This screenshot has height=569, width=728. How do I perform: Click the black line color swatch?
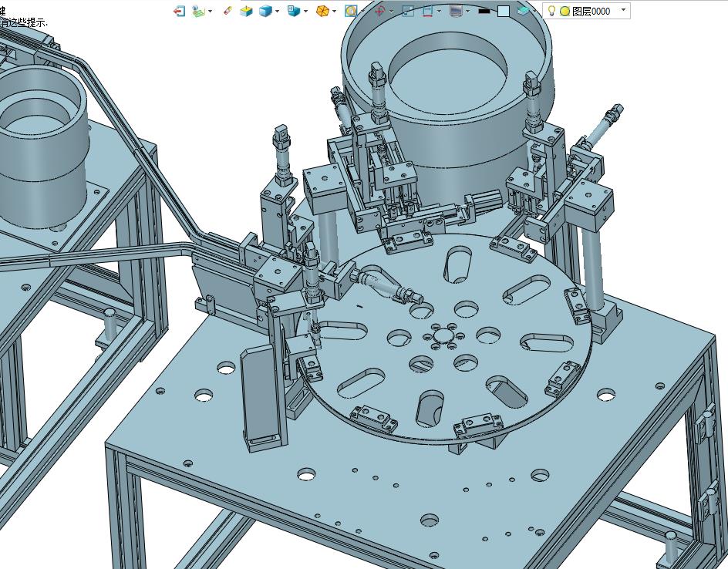484,11
